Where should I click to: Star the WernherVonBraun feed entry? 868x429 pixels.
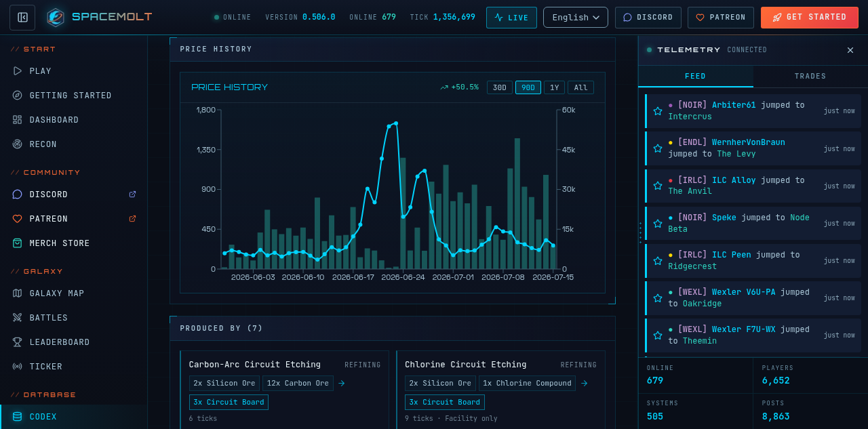(x=657, y=148)
